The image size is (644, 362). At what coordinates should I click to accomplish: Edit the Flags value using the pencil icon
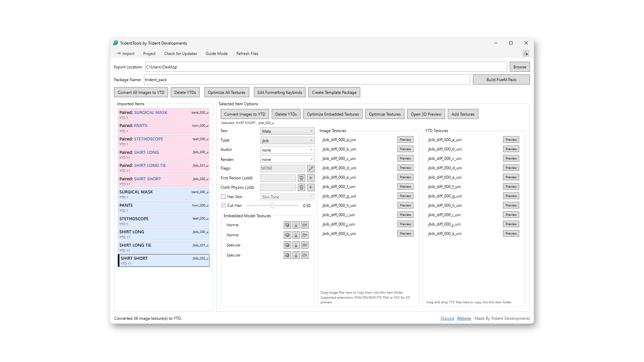tap(311, 168)
